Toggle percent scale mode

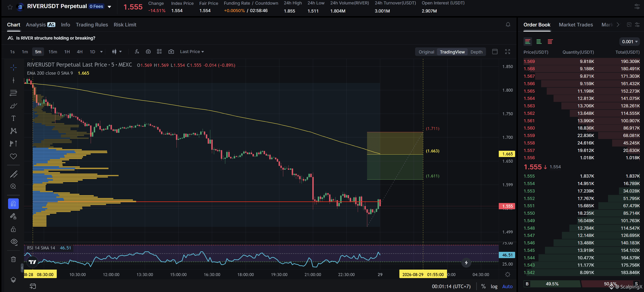[483, 286]
